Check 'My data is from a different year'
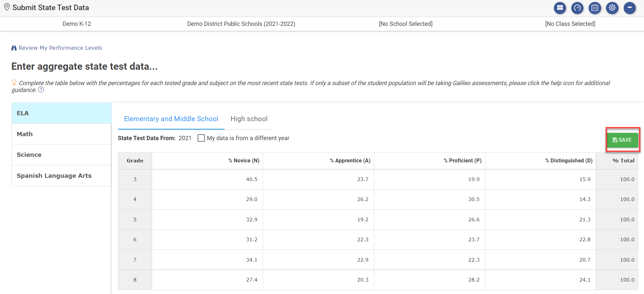 [201, 138]
